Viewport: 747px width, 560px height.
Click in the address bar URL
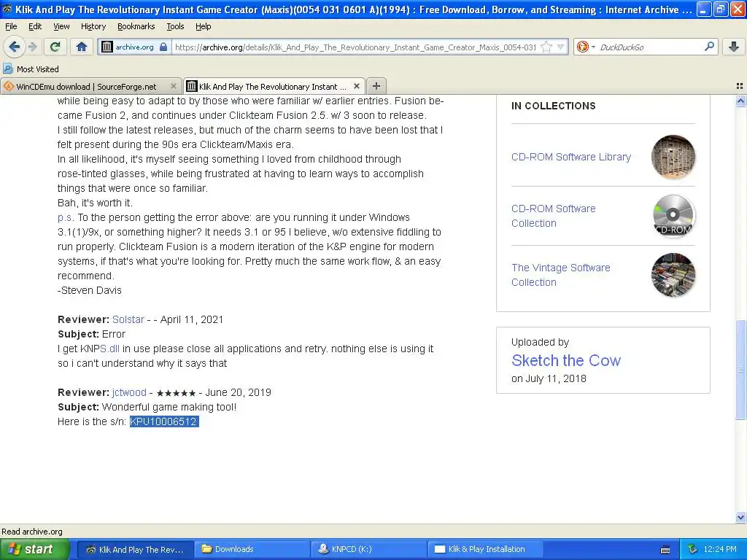tap(355, 47)
